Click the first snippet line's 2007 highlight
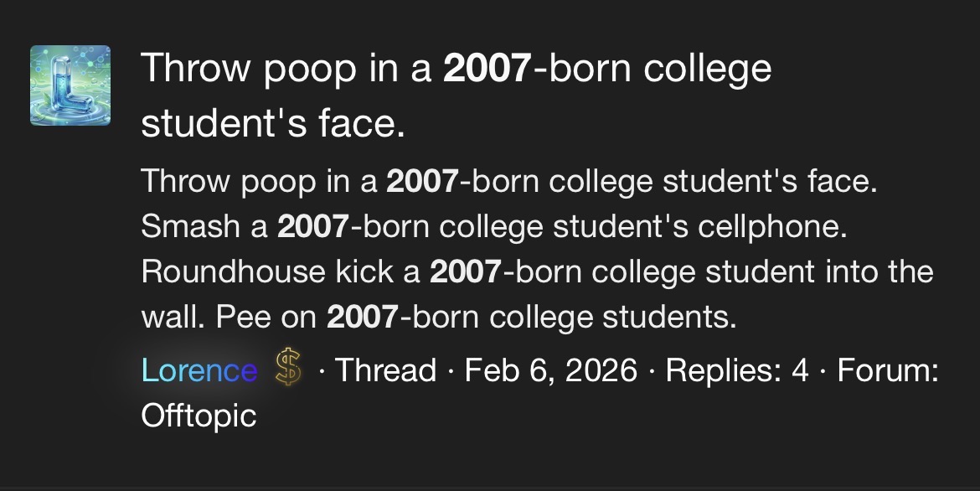The width and height of the screenshot is (980, 491). [422, 181]
